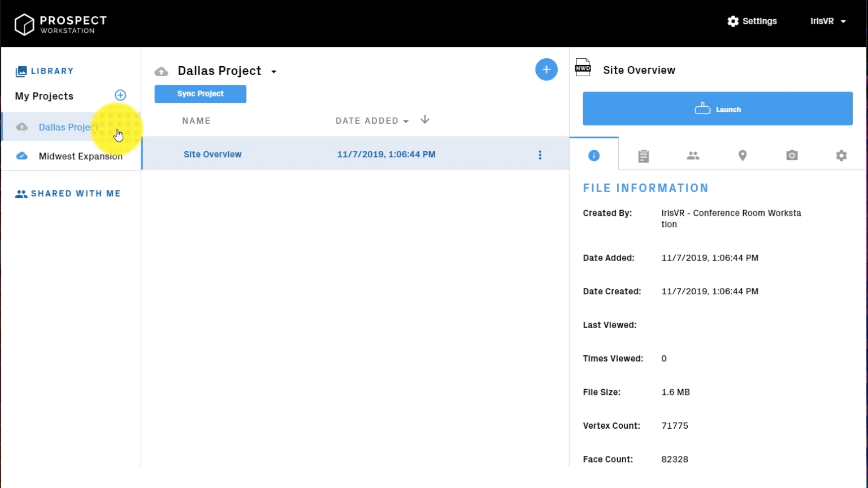Click the Library picture icon
Screen dimensions: 868x488
[21, 71]
